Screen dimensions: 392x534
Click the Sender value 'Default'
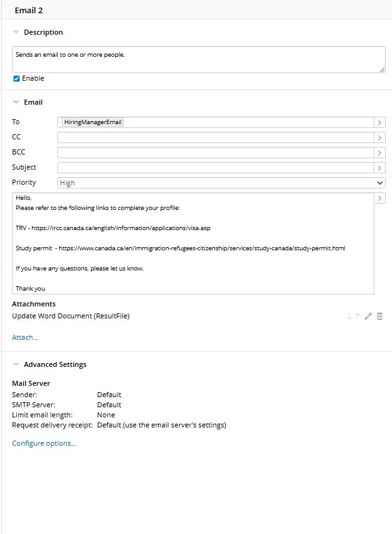[x=109, y=395]
